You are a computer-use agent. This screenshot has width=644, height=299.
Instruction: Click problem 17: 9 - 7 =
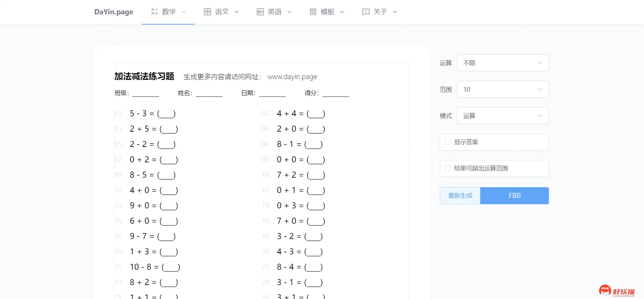point(152,236)
